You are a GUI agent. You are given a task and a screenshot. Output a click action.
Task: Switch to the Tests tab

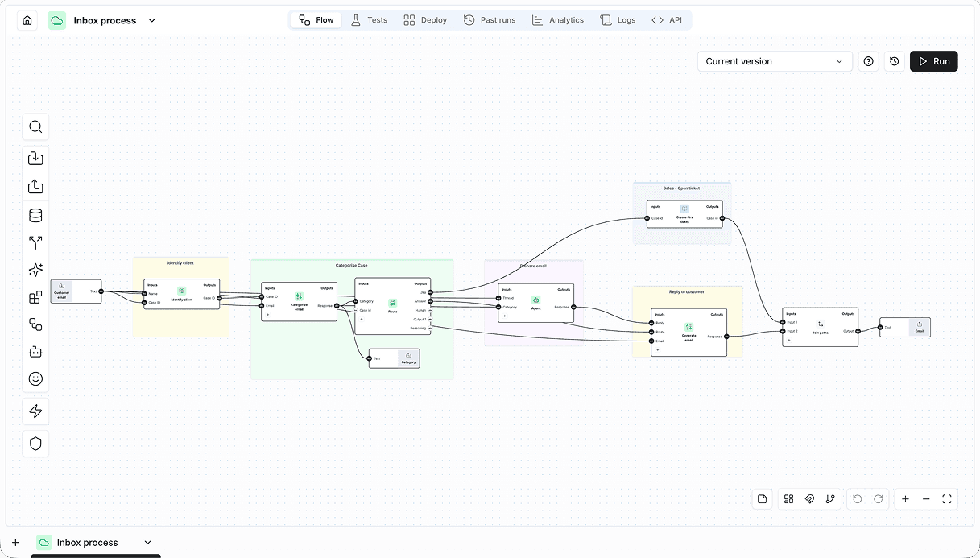pyautogui.click(x=369, y=20)
